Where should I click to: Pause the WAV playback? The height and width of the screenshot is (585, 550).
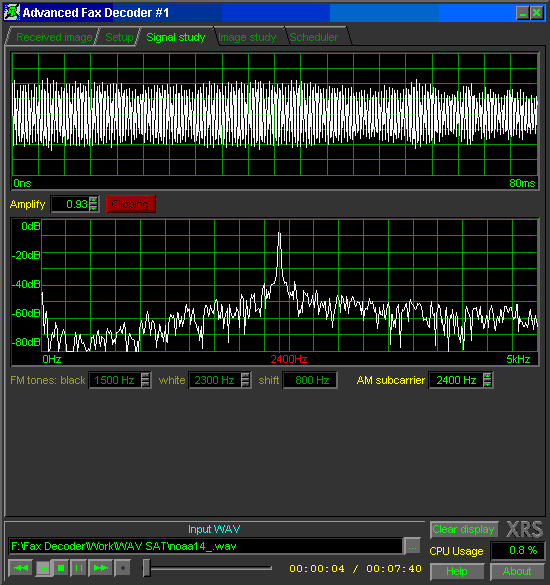79,568
